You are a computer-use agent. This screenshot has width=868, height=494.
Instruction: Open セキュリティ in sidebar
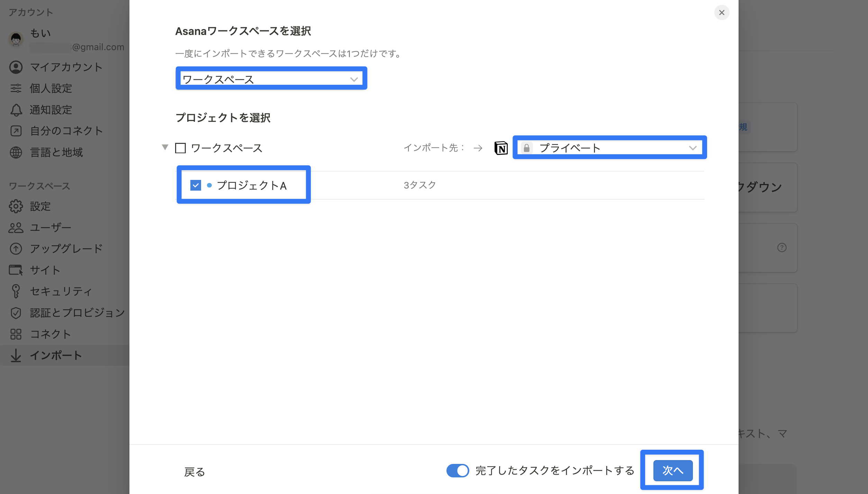click(x=65, y=291)
